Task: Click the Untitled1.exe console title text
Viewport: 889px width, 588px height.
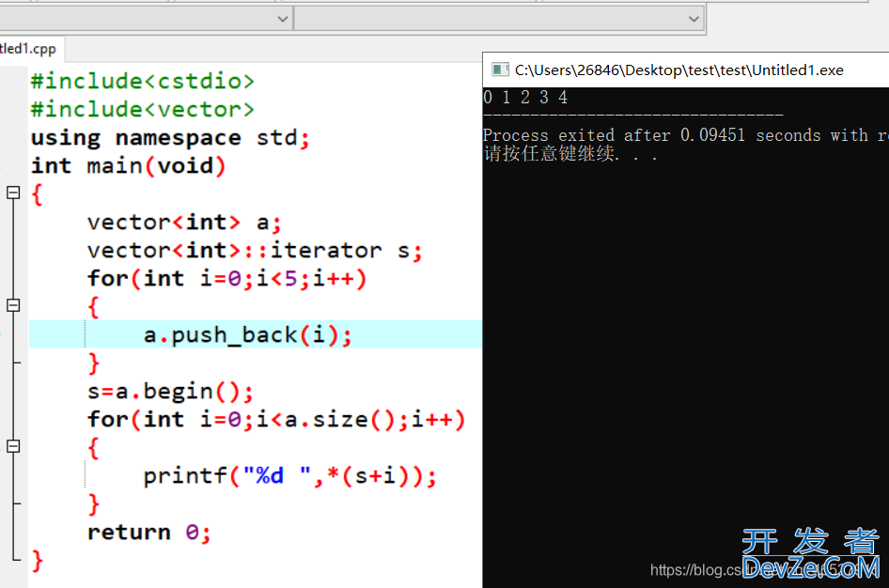Action: coord(679,70)
